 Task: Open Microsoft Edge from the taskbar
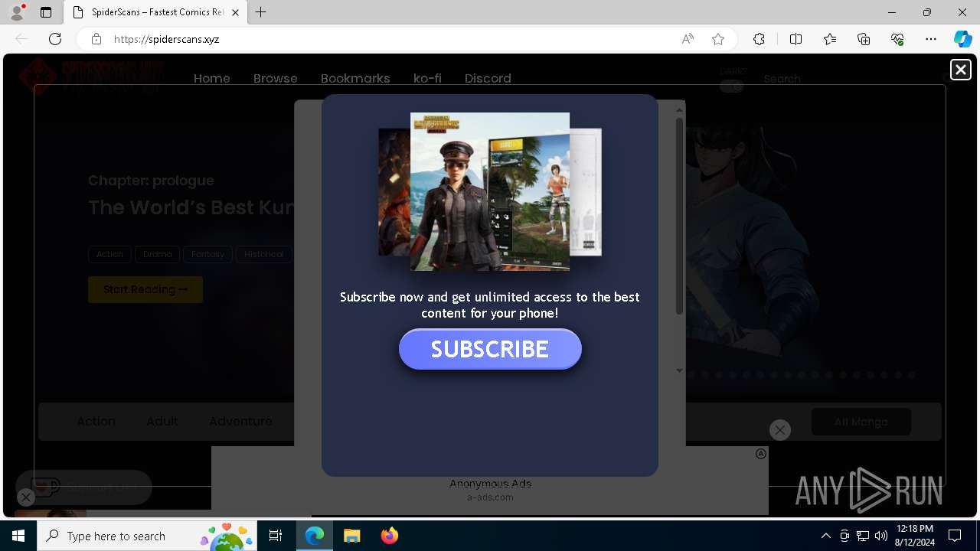(315, 536)
